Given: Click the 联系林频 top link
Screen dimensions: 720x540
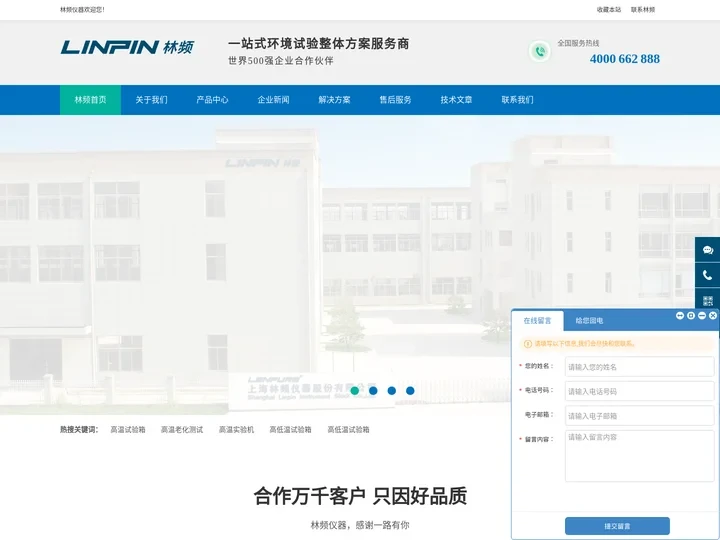Looking at the screenshot, I should tap(643, 10).
